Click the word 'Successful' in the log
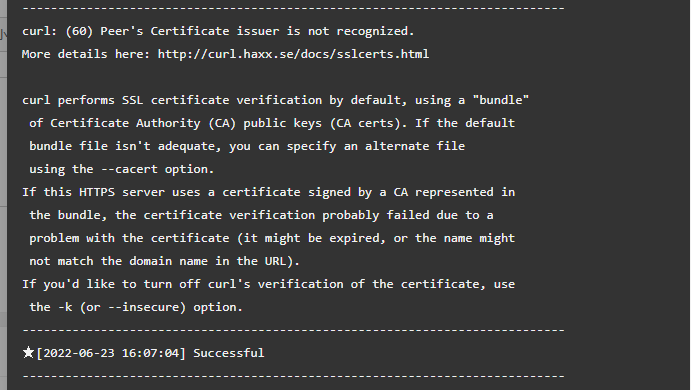691x390 pixels. (x=229, y=353)
